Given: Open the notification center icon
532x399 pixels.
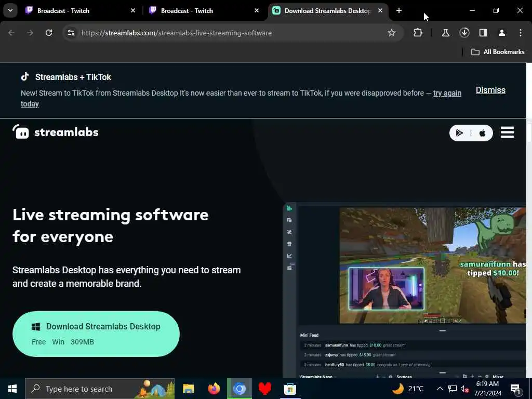Looking at the screenshot, I should click(x=515, y=389).
